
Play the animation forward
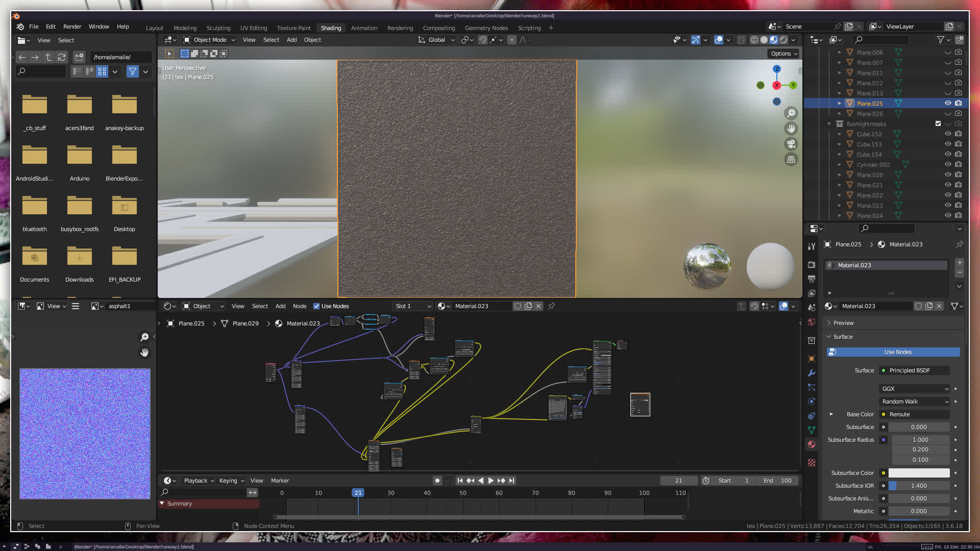point(491,481)
